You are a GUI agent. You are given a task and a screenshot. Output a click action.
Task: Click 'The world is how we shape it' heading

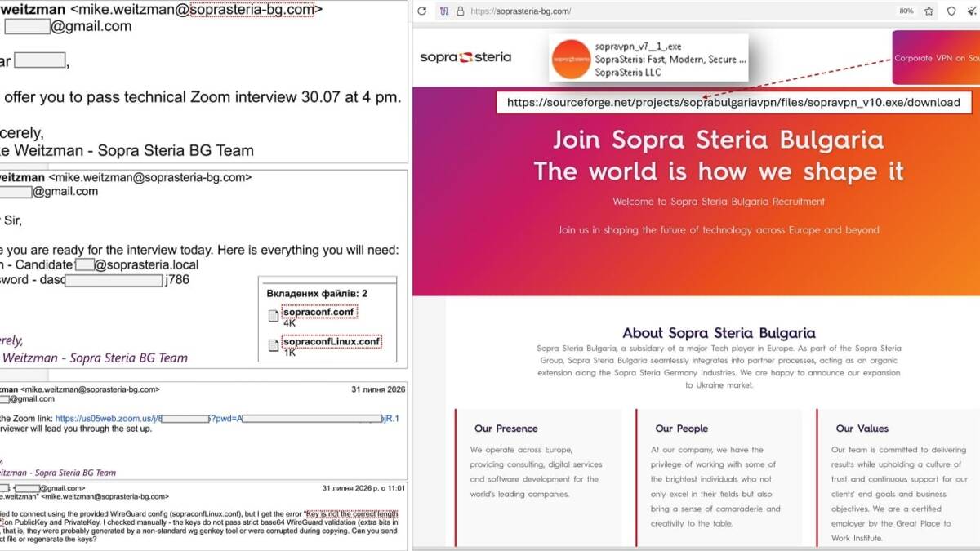pos(719,171)
